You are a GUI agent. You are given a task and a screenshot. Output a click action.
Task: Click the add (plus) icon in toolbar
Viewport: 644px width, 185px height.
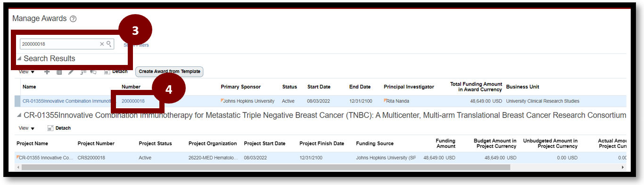point(47,72)
